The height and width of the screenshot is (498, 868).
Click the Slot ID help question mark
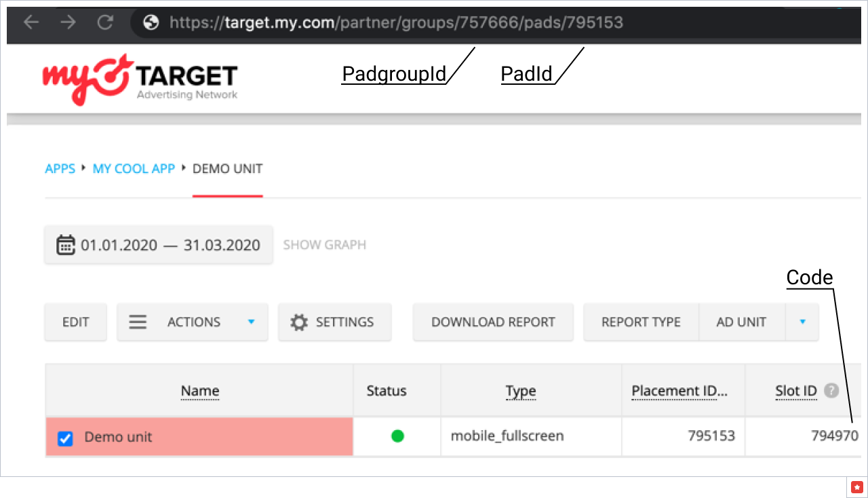831,391
